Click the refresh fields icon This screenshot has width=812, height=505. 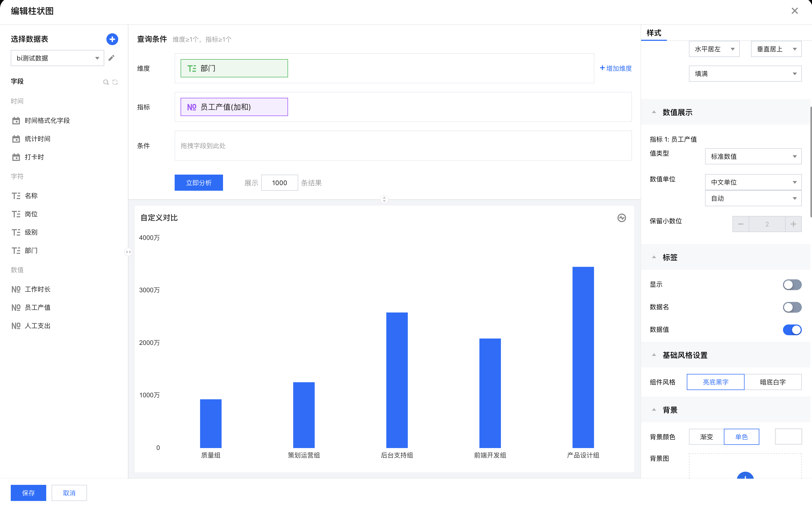click(115, 82)
